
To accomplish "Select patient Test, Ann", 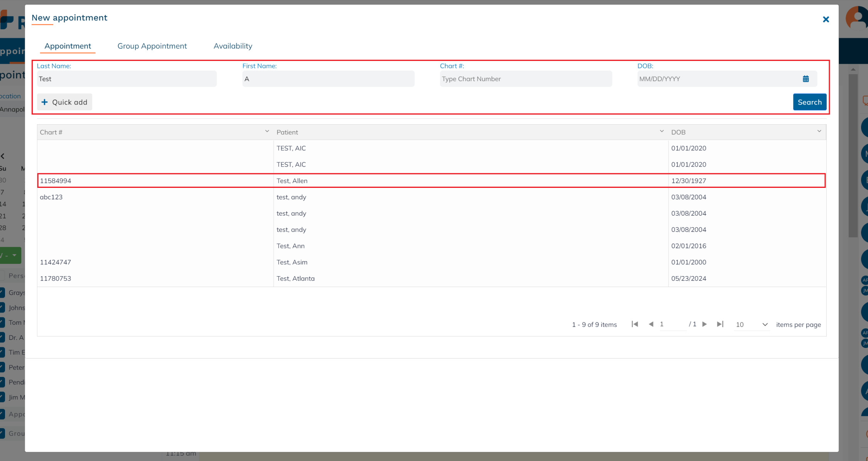I will (291, 246).
